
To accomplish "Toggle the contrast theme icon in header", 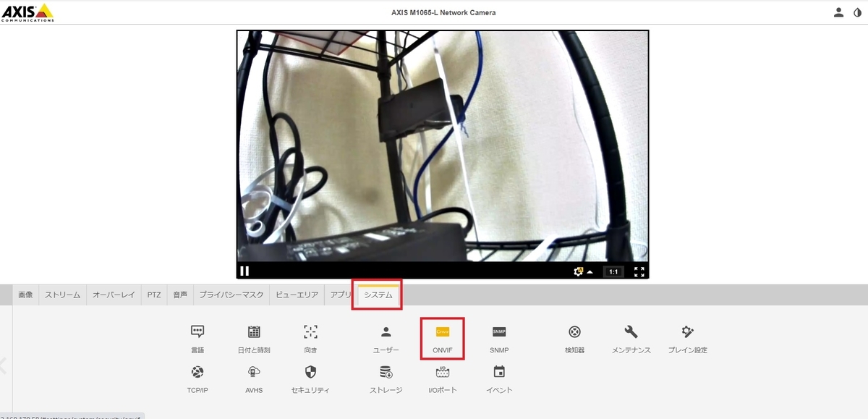I will coord(857,12).
